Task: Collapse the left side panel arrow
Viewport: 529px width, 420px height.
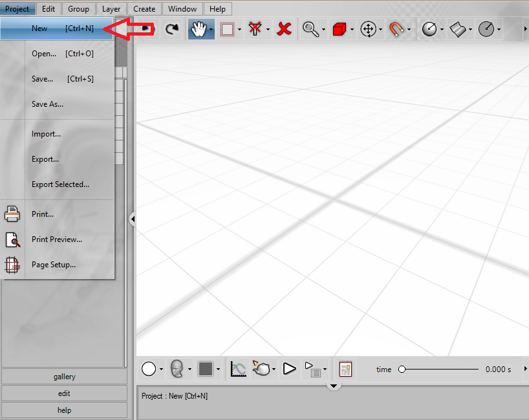Action: tap(133, 219)
